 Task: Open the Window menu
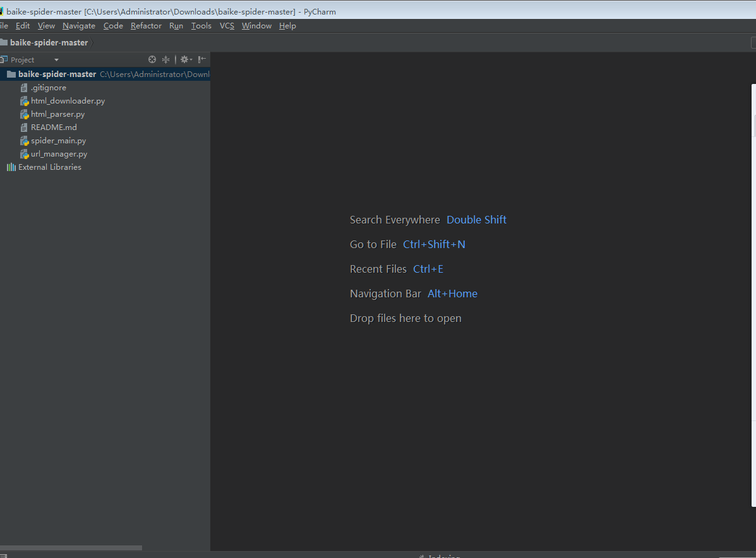point(256,26)
